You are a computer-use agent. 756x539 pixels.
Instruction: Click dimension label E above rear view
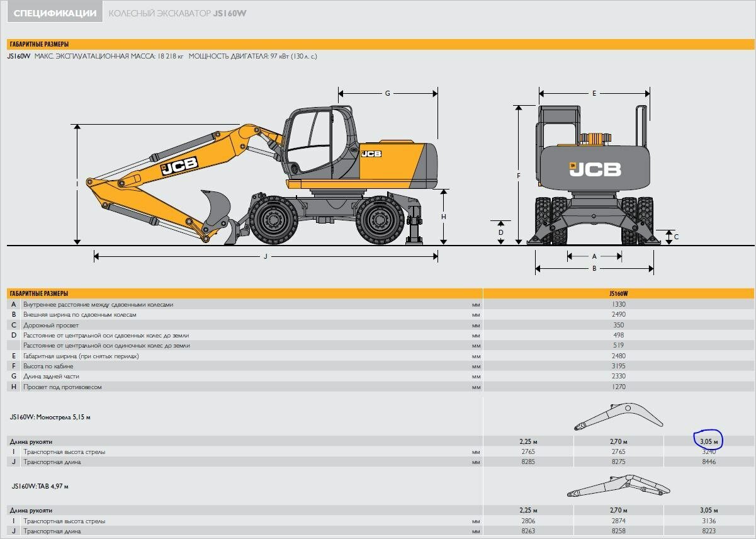(x=594, y=93)
